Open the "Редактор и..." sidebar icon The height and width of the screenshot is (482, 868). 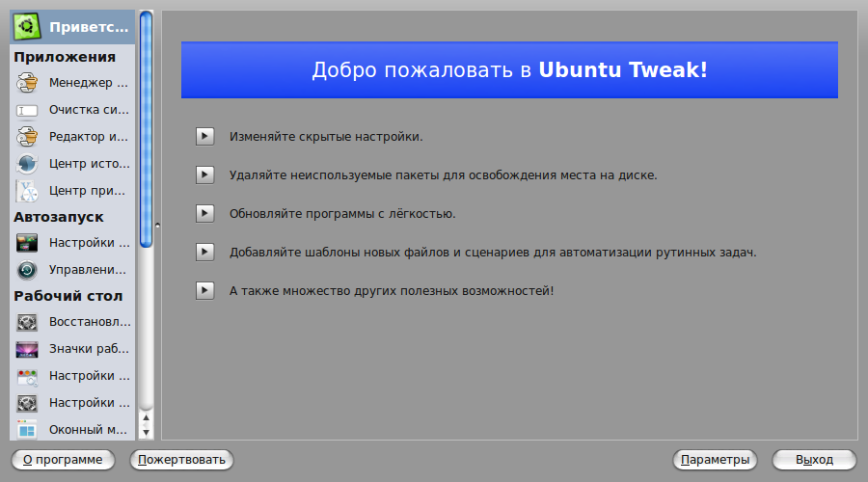(27, 137)
